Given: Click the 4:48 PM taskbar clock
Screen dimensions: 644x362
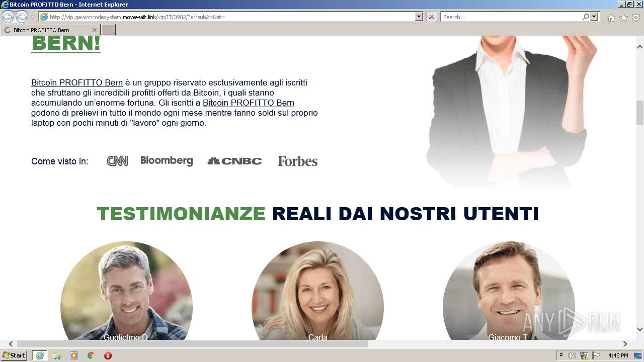Looking at the screenshot, I should (x=618, y=355).
